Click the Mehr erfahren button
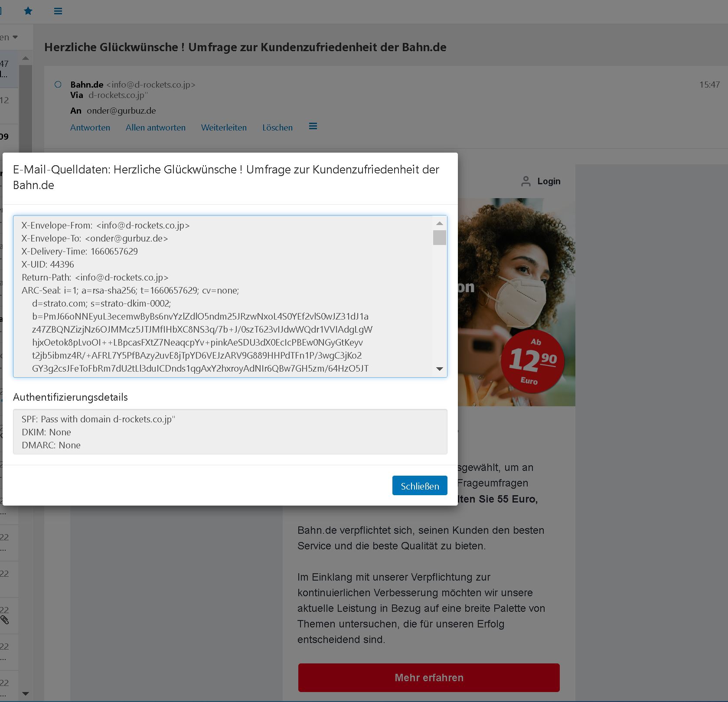This screenshot has height=702, width=728. [x=429, y=677]
